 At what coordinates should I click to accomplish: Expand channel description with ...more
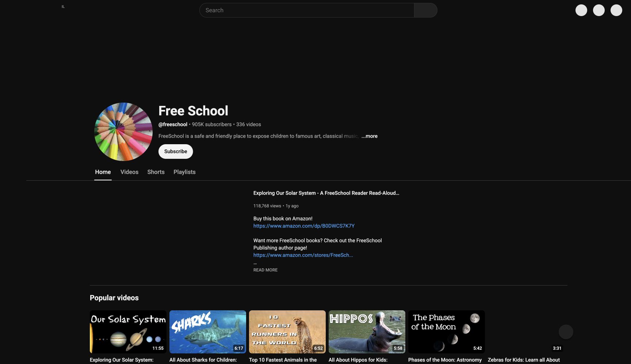click(370, 136)
